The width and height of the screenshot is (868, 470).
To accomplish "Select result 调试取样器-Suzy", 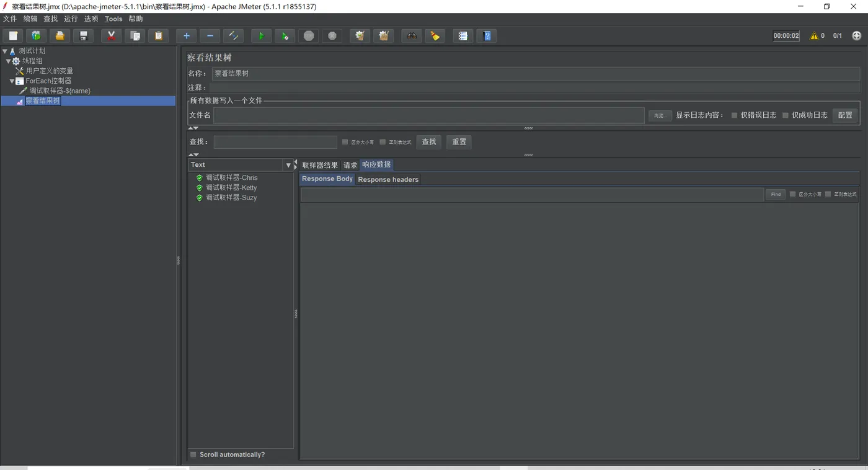I will point(231,198).
